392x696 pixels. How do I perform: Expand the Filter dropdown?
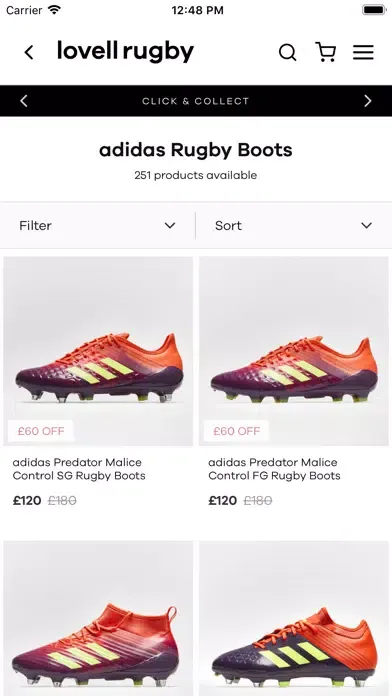click(98, 225)
